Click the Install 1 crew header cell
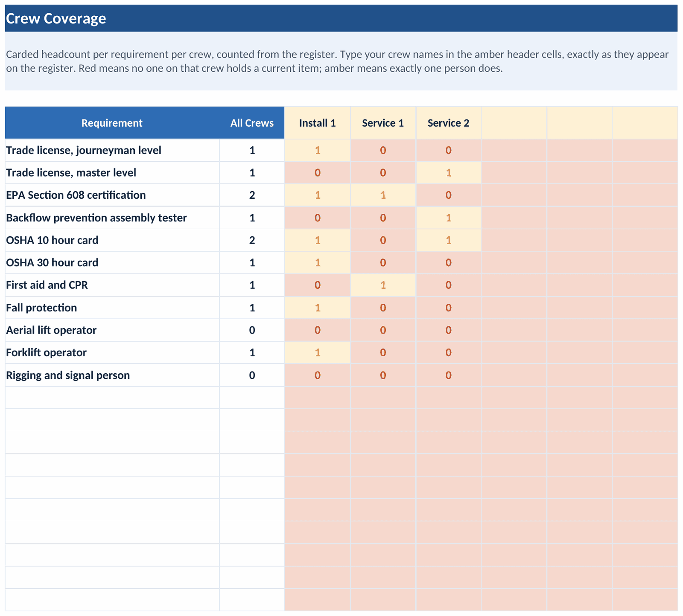683x616 pixels. tap(318, 123)
